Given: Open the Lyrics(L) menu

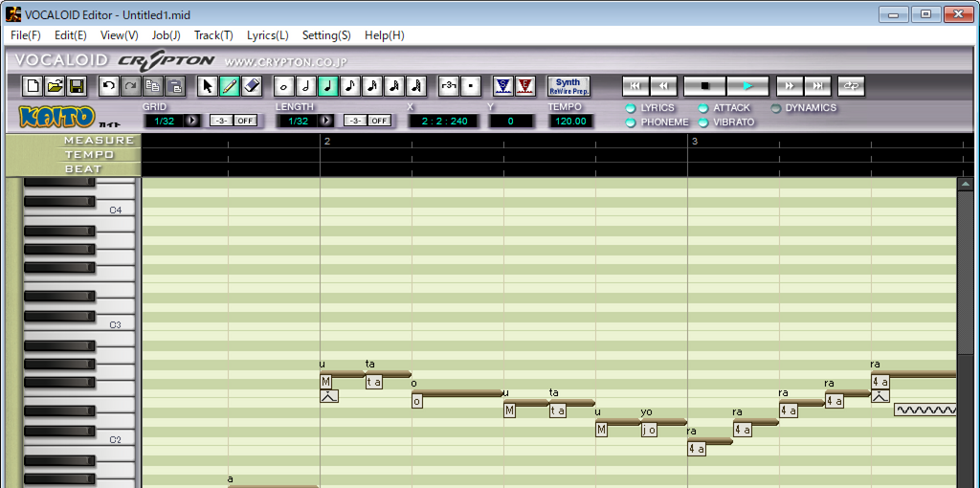Looking at the screenshot, I should point(268,35).
